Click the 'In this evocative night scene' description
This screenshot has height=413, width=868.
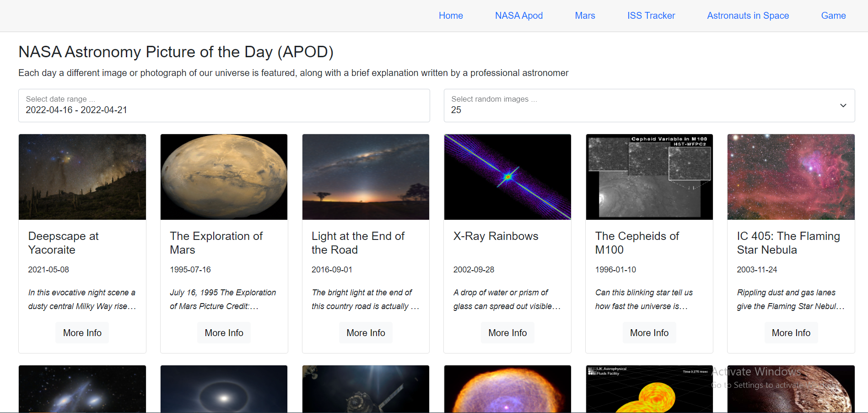(82, 299)
